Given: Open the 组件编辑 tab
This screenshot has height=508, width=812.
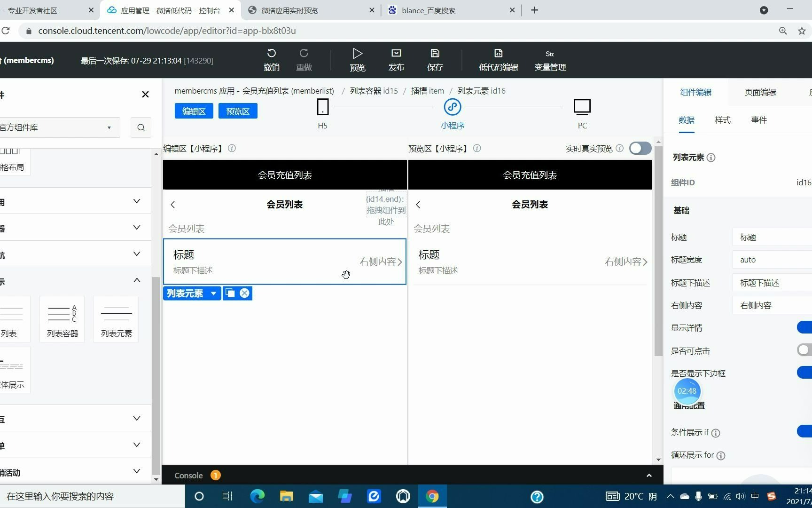Looking at the screenshot, I should point(695,92).
